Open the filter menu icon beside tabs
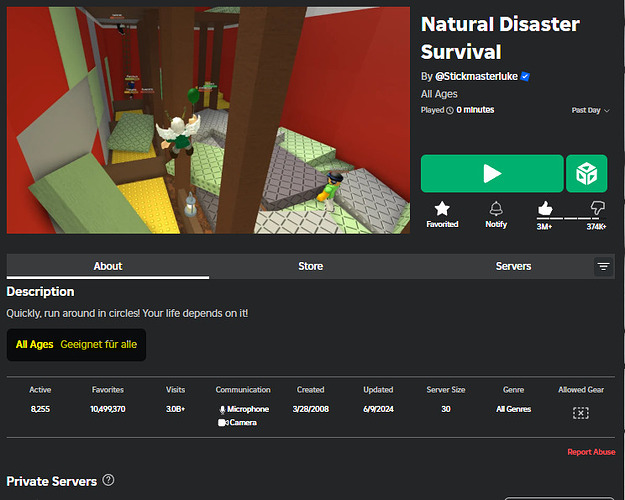This screenshot has height=500, width=625. [x=603, y=266]
